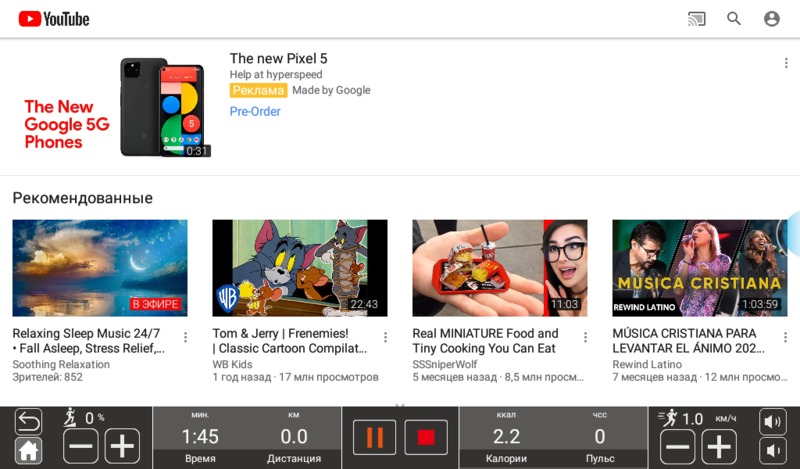The image size is (800, 469).
Task: Open Rewind Latino channel name
Action: tap(647, 364)
